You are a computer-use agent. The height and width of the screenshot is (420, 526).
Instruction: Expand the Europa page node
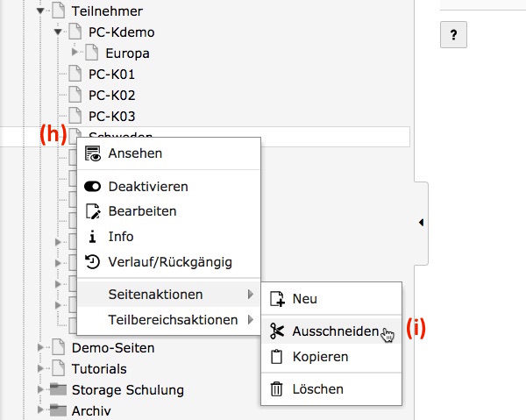(75, 53)
